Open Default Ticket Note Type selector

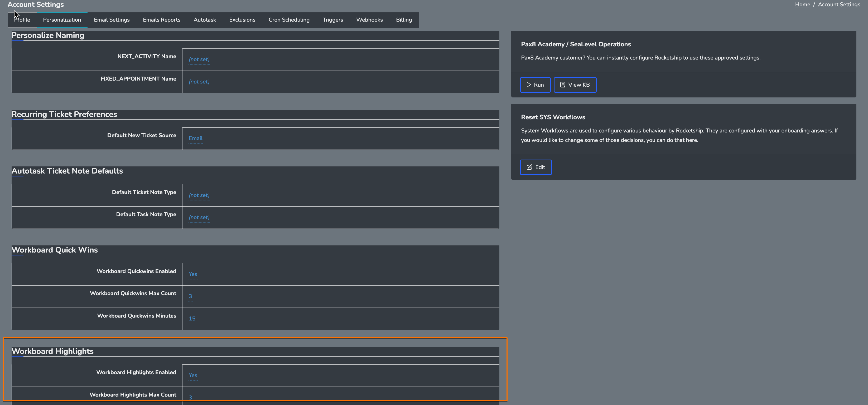coord(199,195)
